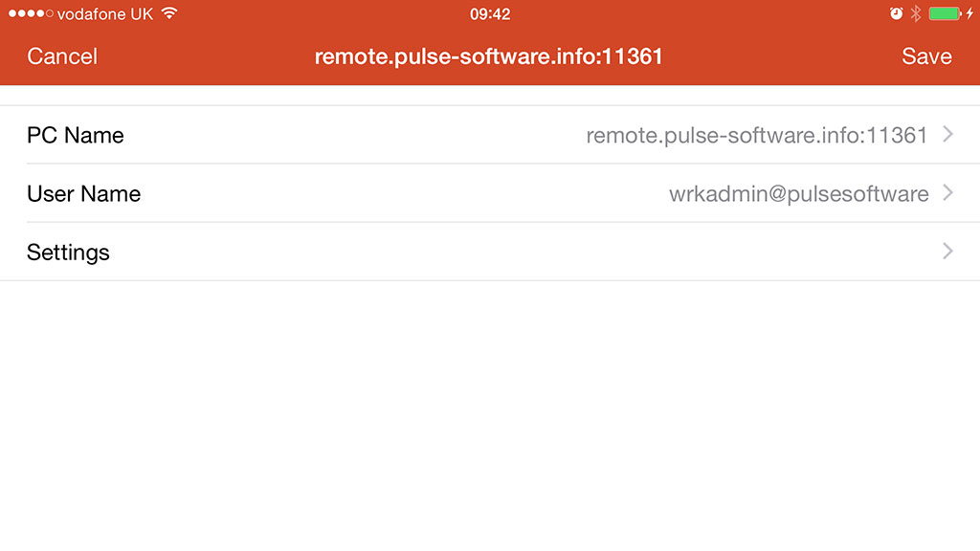Click the green battery icon

pyautogui.click(x=944, y=13)
